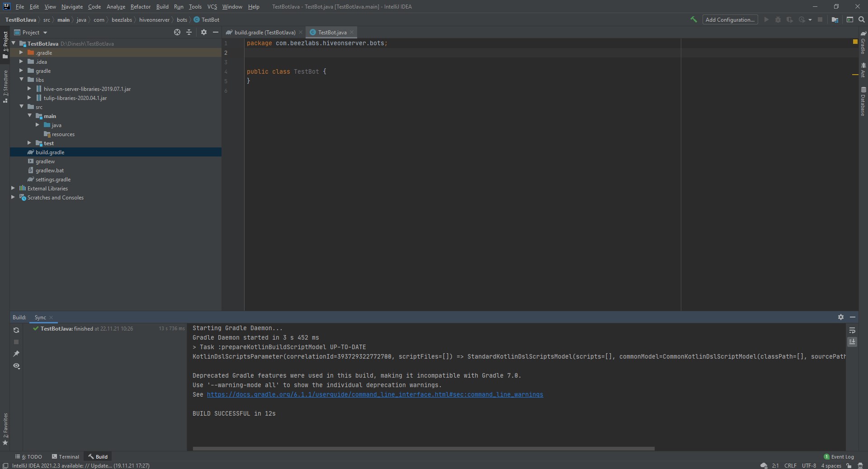Viewport: 868px width, 469px height.
Task: Toggle the eye view filter in Build panel
Action: pyautogui.click(x=16, y=365)
